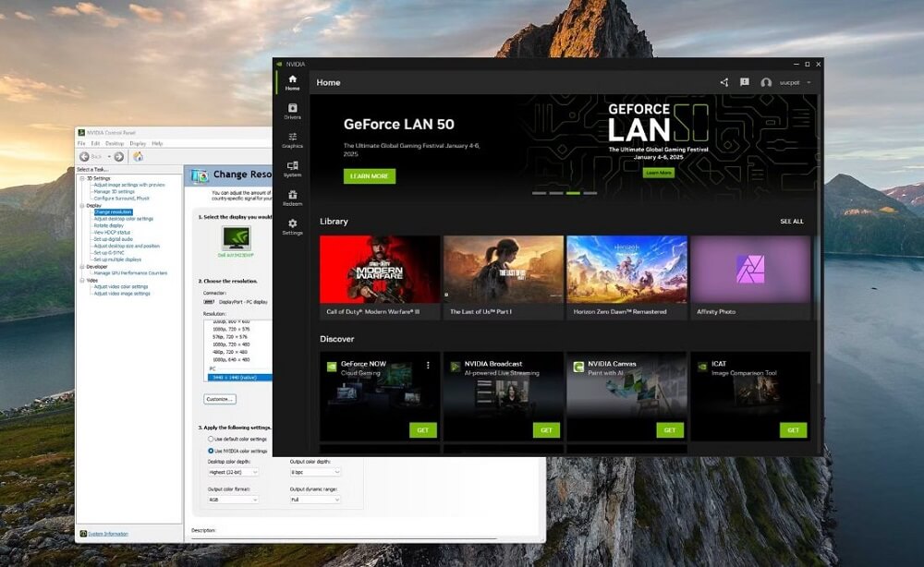
Task: Open Output color depth dropdown
Action: point(315,472)
